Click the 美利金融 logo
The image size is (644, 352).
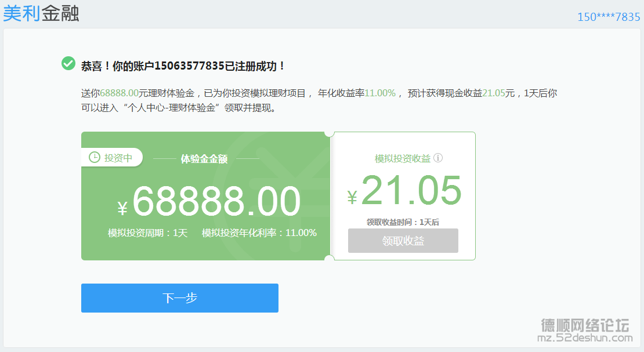click(x=41, y=13)
